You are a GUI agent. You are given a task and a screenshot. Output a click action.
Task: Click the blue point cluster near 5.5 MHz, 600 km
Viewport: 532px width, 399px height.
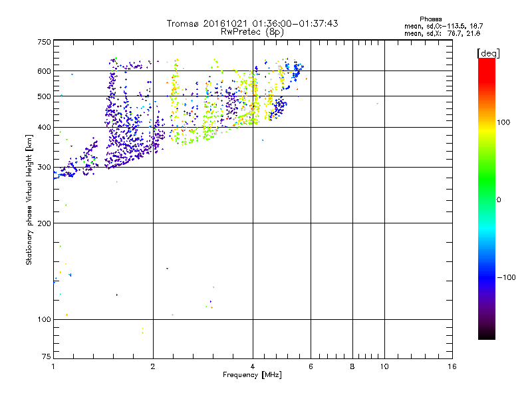[297, 70]
